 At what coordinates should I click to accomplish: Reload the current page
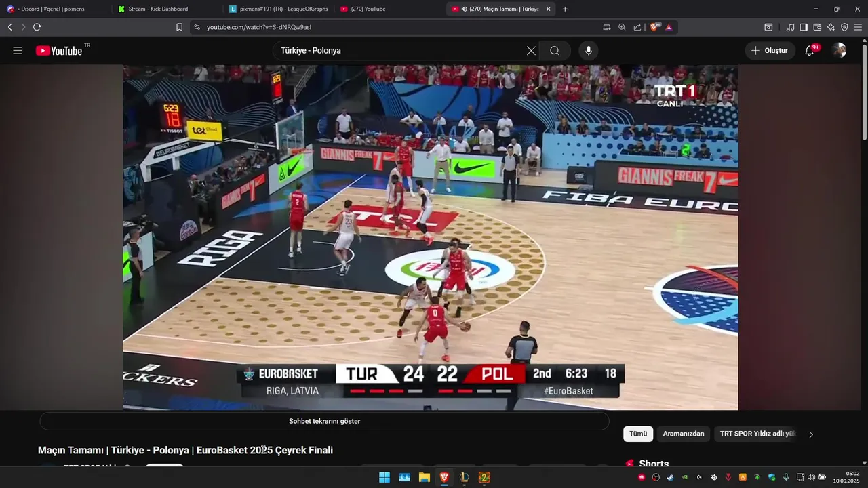[37, 27]
